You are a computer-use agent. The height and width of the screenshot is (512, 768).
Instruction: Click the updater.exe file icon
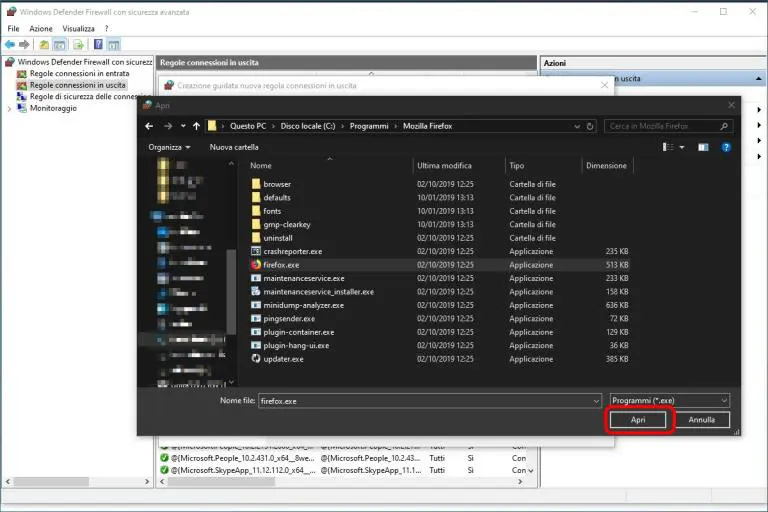click(x=256, y=359)
